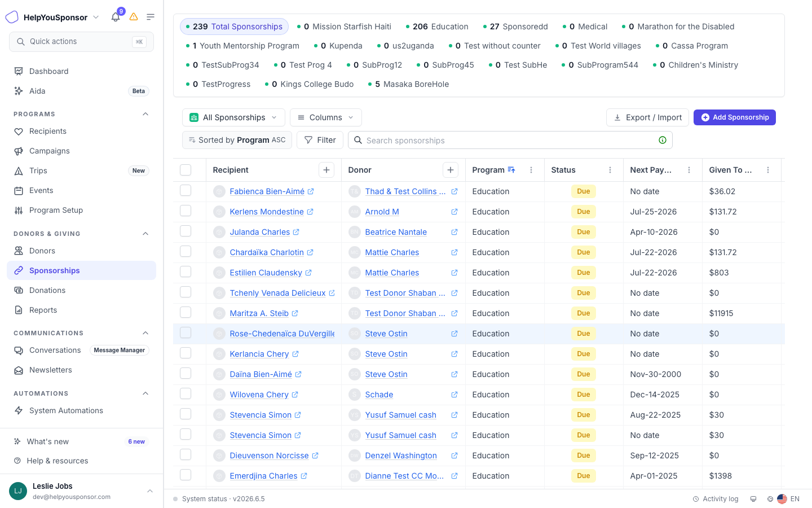
Task: Select the Wilovena Chery row checkbox
Action: coord(186,394)
